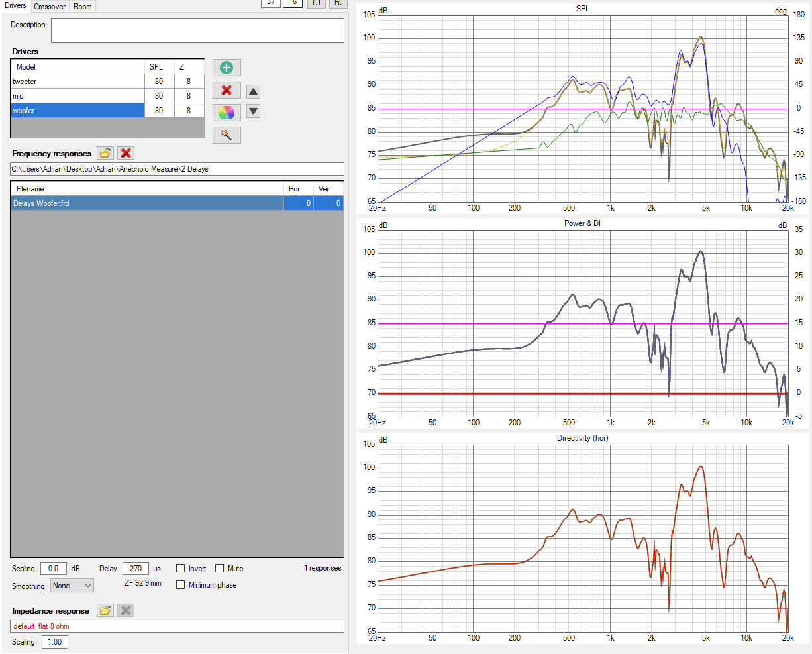
Task: Click the Model column header in the drivers table
Action: point(78,67)
